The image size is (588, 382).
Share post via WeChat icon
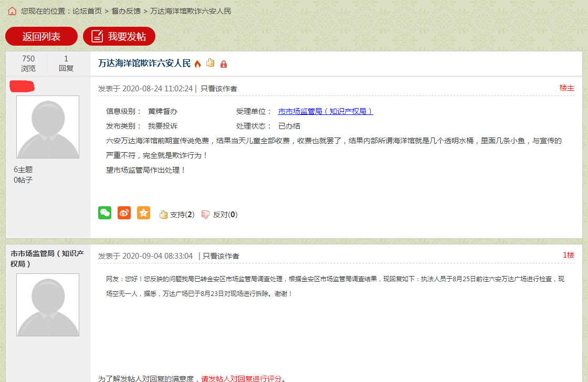tap(104, 213)
